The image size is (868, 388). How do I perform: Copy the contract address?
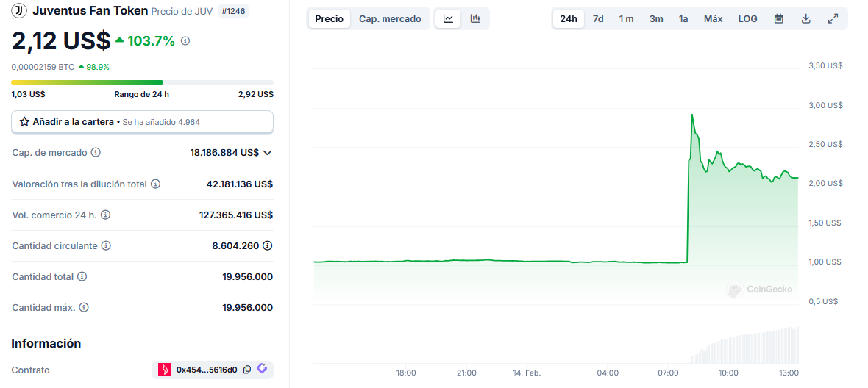tap(247, 370)
